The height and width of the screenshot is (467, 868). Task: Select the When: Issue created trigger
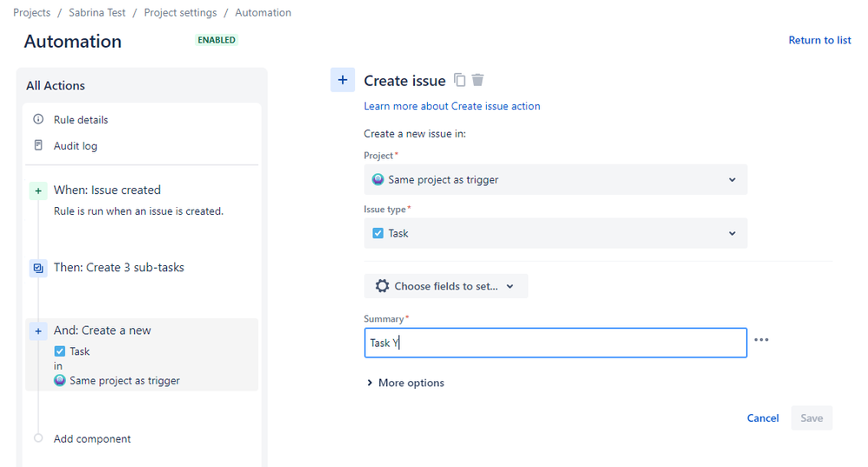(x=107, y=190)
